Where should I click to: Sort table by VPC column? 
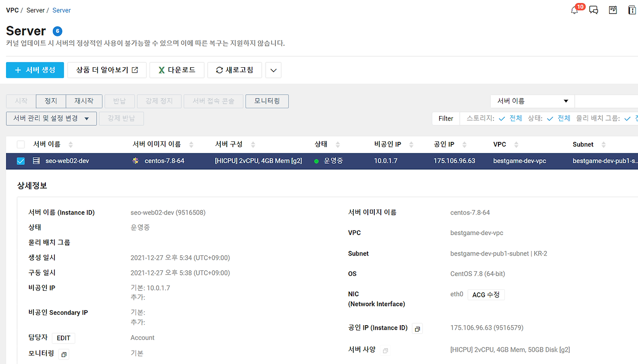pos(516,144)
